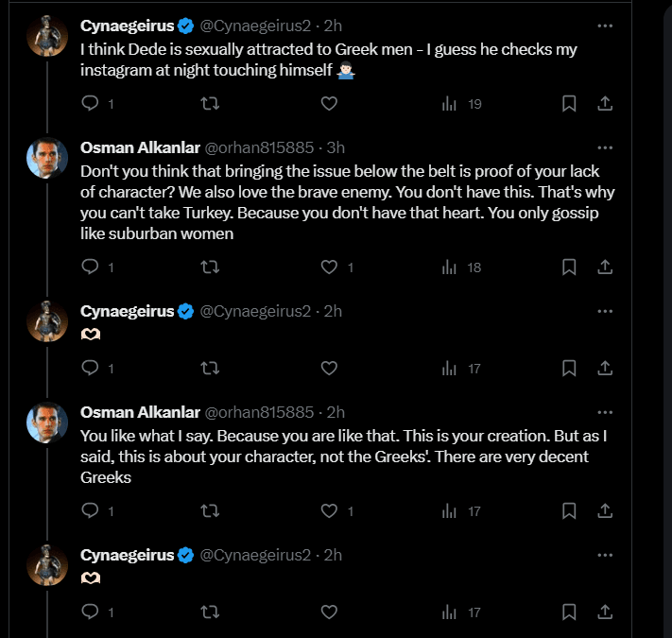The height and width of the screenshot is (638, 672).
Task: Share Osman's "very decent Greeks" tweet
Action: point(606,511)
